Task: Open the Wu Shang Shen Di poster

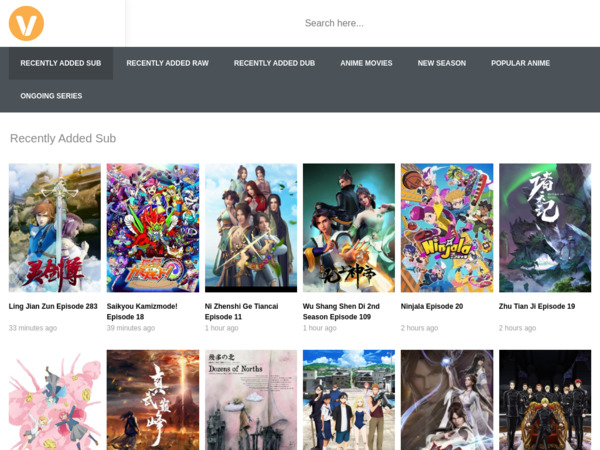Action: point(349,228)
